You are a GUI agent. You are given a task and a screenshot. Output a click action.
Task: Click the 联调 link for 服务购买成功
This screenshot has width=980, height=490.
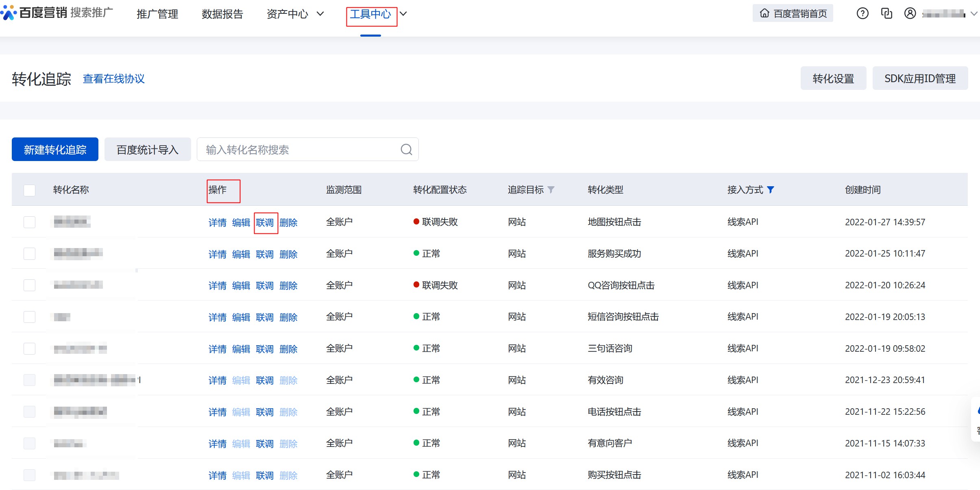(x=265, y=255)
